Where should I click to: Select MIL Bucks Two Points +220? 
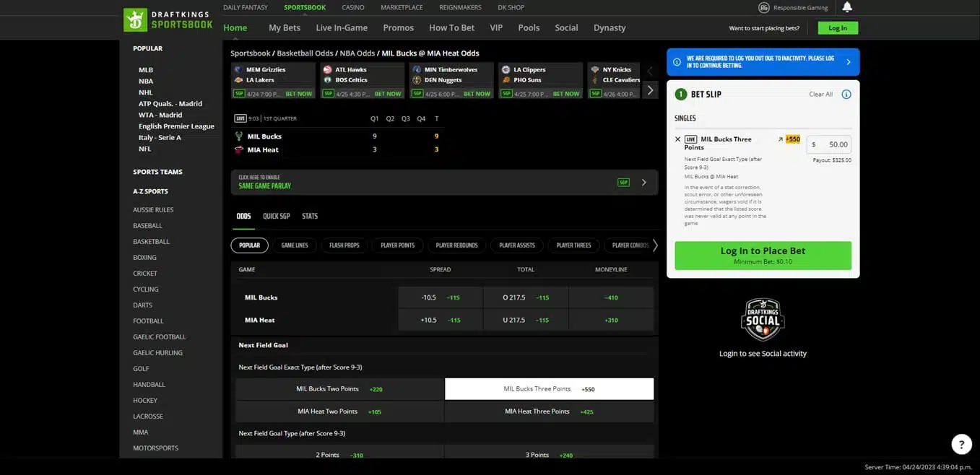point(339,389)
